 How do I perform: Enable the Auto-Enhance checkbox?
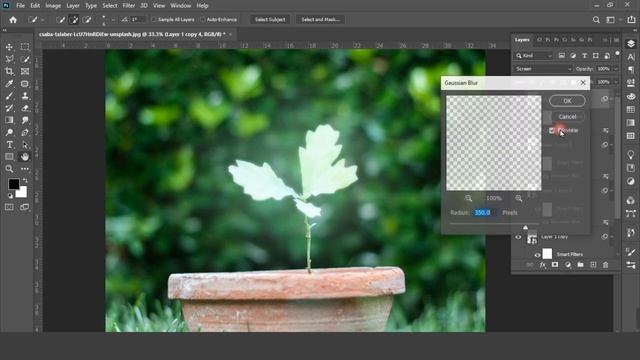click(x=202, y=20)
